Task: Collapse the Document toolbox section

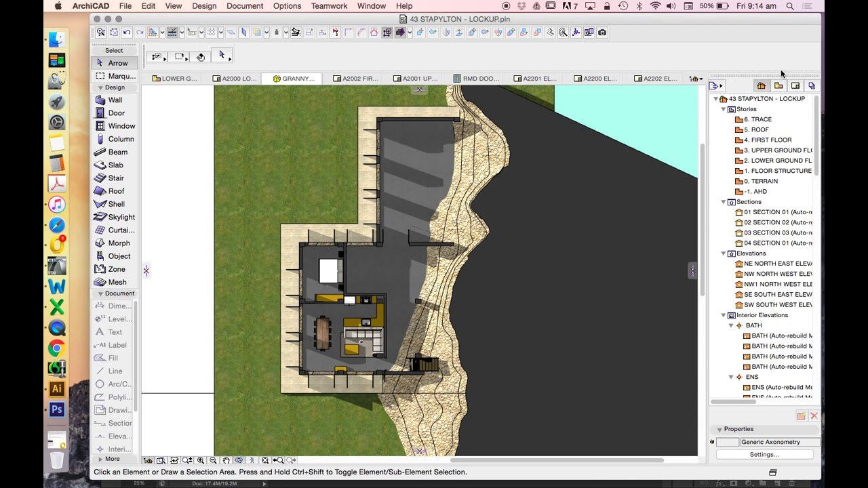Action: tap(100, 293)
